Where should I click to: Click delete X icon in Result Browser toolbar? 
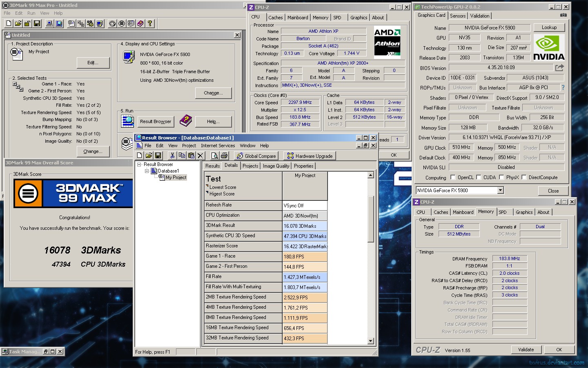click(x=200, y=155)
